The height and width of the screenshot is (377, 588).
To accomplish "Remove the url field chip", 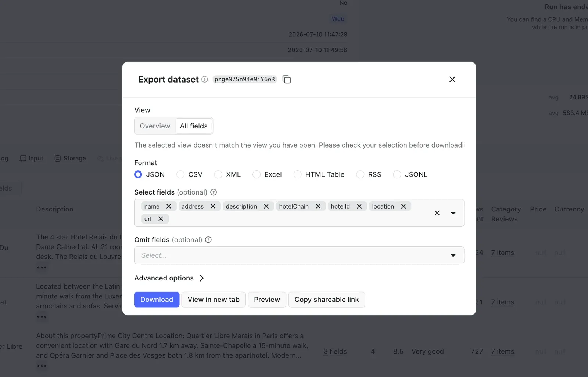I will [161, 219].
